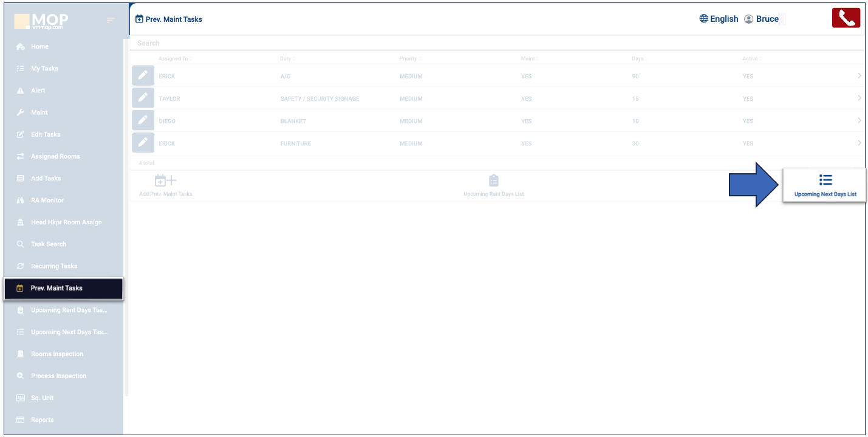Click pencil edit icon for A/C row
This screenshot has height=437, width=868.
pyautogui.click(x=143, y=76)
